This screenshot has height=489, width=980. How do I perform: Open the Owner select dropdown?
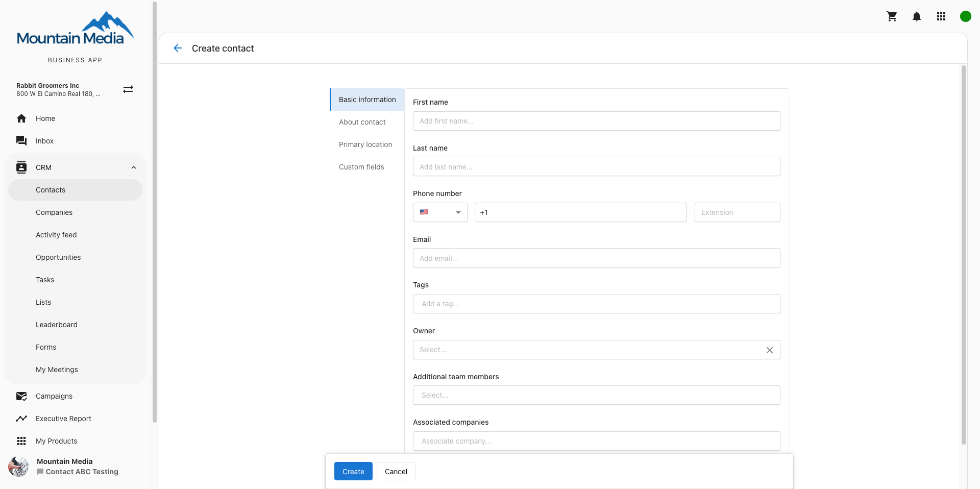pyautogui.click(x=596, y=350)
